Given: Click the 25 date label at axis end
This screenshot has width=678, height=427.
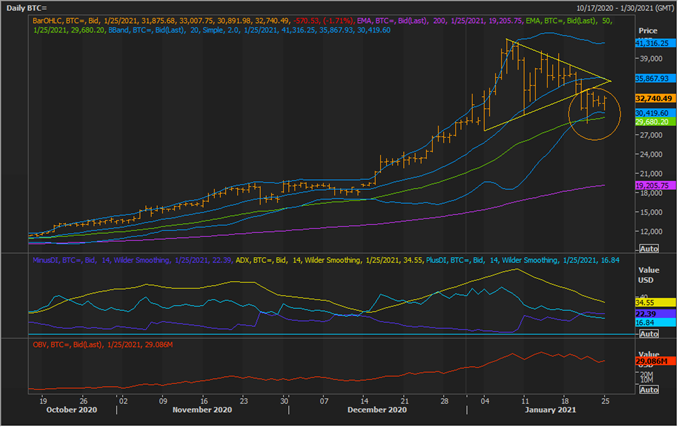Looking at the screenshot, I should [x=605, y=401].
